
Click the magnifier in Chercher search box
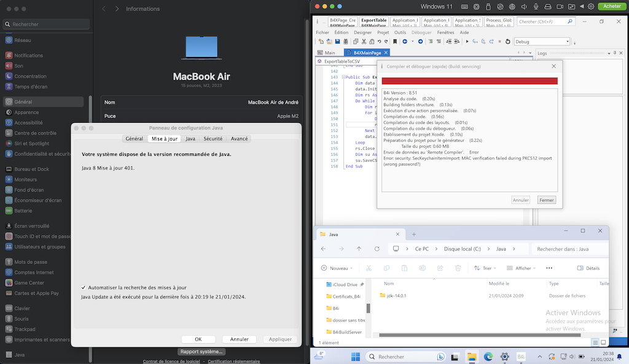coord(570,21)
